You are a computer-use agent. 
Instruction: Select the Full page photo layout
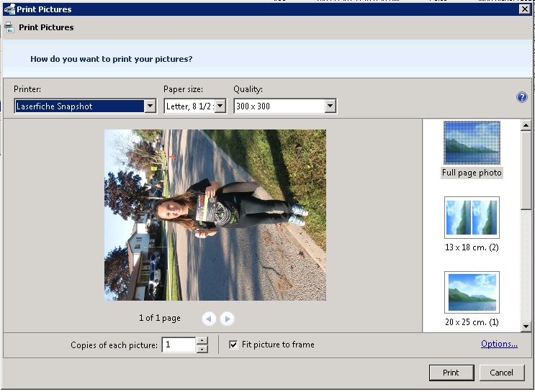click(472, 143)
